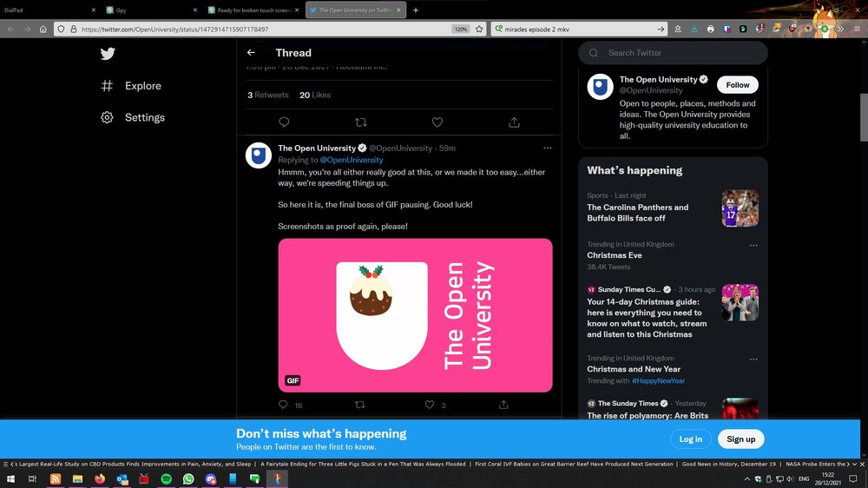Click the ENG language indicator
The width and height of the screenshot is (868, 488).
[804, 479]
